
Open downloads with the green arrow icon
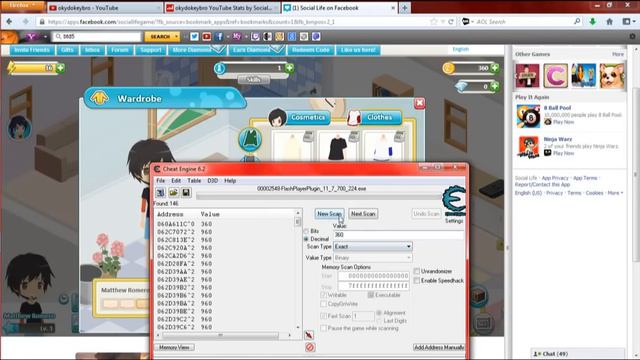(x=593, y=22)
